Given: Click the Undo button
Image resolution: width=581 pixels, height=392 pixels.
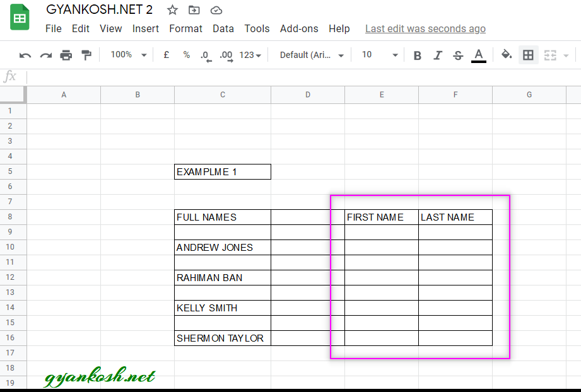Looking at the screenshot, I should coord(25,55).
